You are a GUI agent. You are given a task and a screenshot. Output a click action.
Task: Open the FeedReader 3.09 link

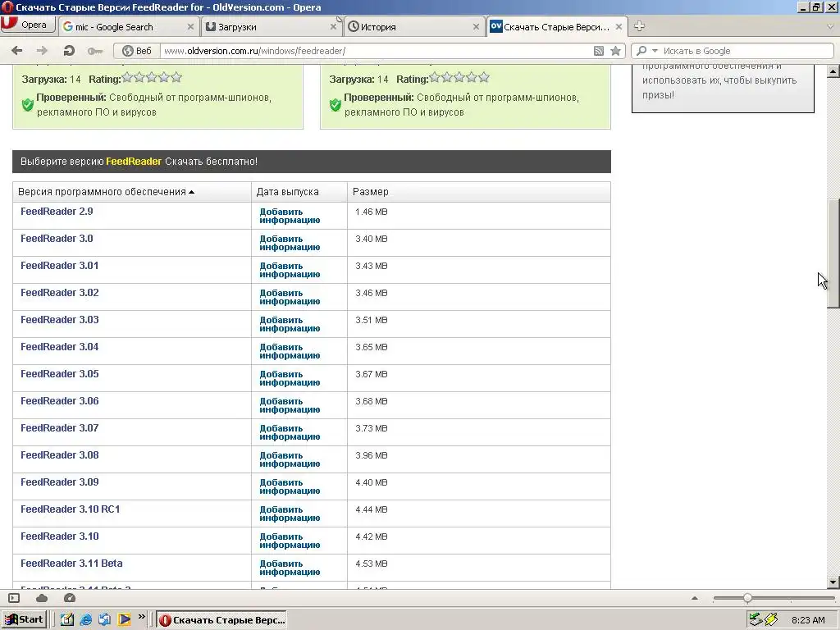click(x=59, y=482)
